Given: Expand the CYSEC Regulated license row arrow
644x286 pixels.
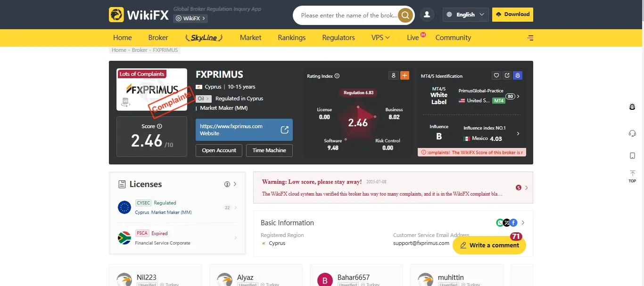Looking at the screenshot, I should tap(235, 208).
